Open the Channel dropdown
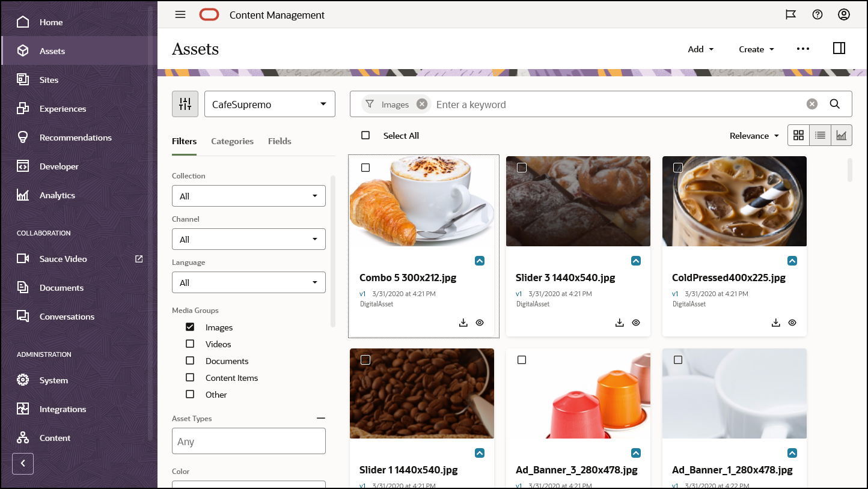The image size is (868, 489). pos(249,239)
